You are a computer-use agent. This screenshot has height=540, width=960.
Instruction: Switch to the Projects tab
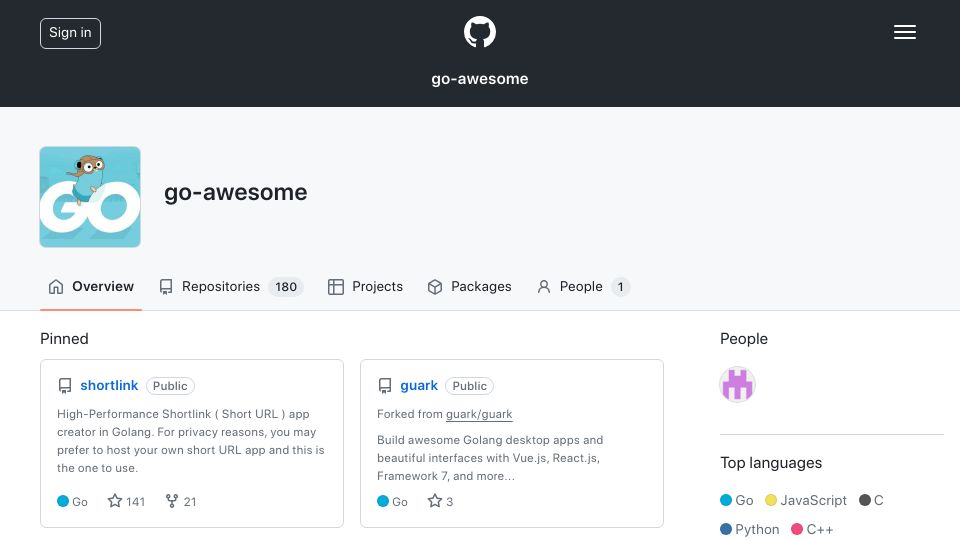tap(366, 287)
